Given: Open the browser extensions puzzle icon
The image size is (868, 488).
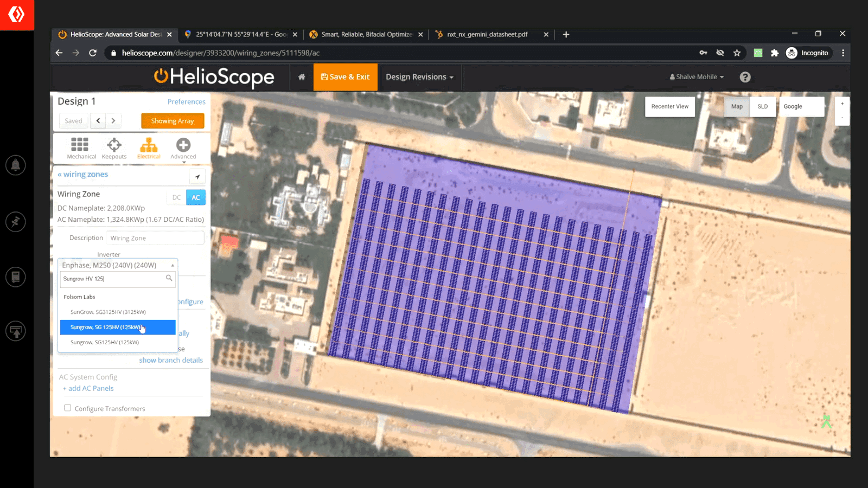Looking at the screenshot, I should 775,53.
